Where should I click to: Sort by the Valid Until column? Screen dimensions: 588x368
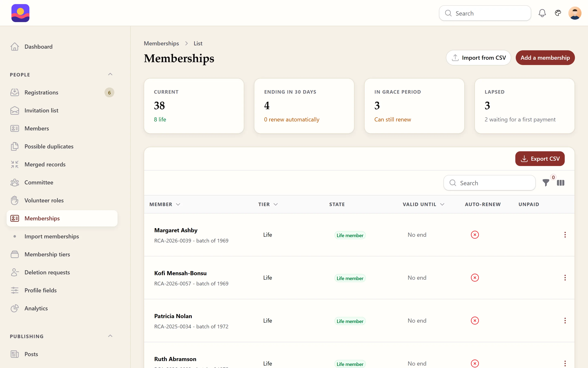(x=423, y=204)
